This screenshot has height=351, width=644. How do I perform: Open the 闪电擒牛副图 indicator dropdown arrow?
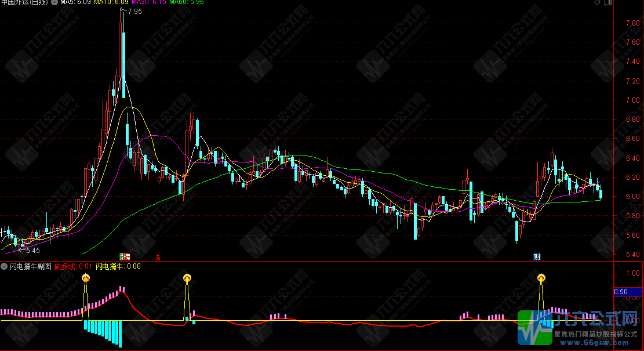pos(5,266)
